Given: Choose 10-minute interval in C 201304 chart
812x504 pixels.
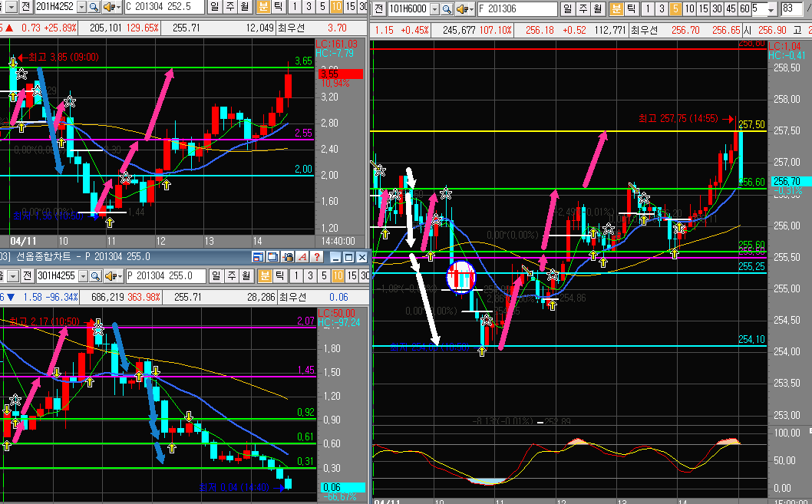Looking at the screenshot, I should tap(336, 7).
